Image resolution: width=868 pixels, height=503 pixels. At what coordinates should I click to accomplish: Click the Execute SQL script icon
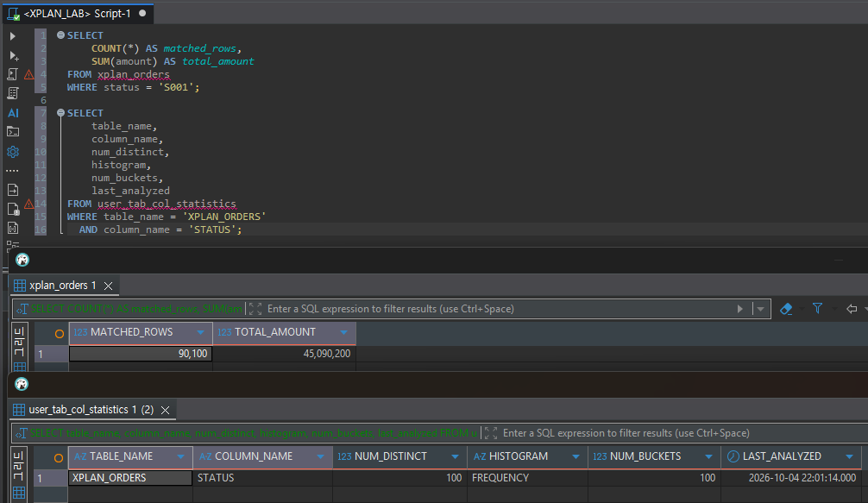click(13, 74)
